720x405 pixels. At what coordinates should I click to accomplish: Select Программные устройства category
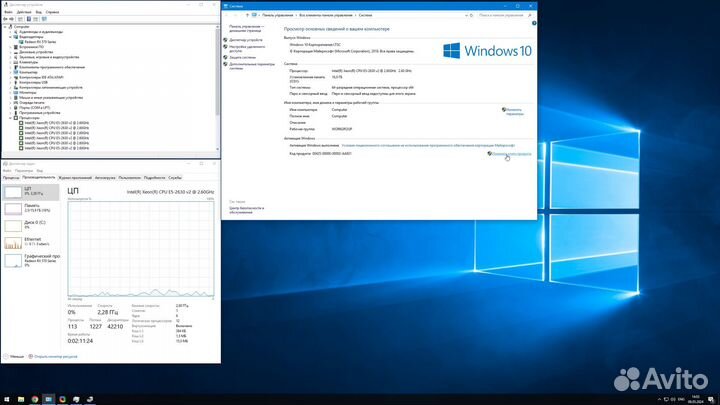(39, 112)
